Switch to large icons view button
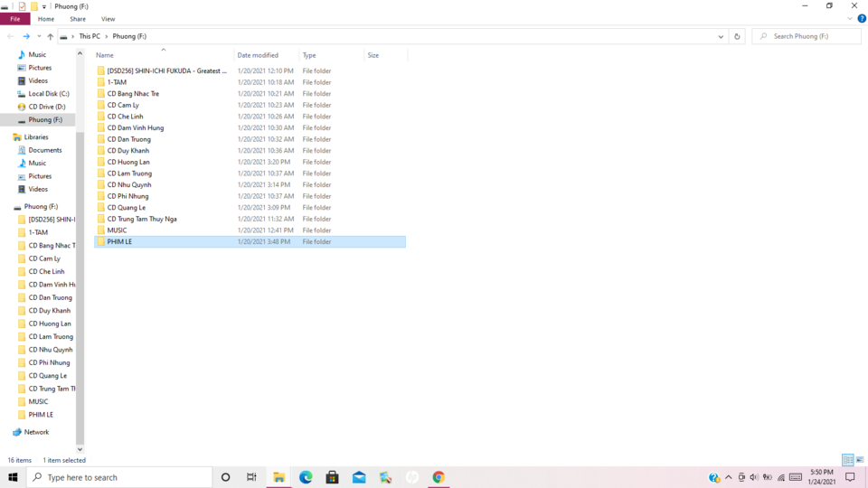The image size is (868, 488). coord(860,460)
